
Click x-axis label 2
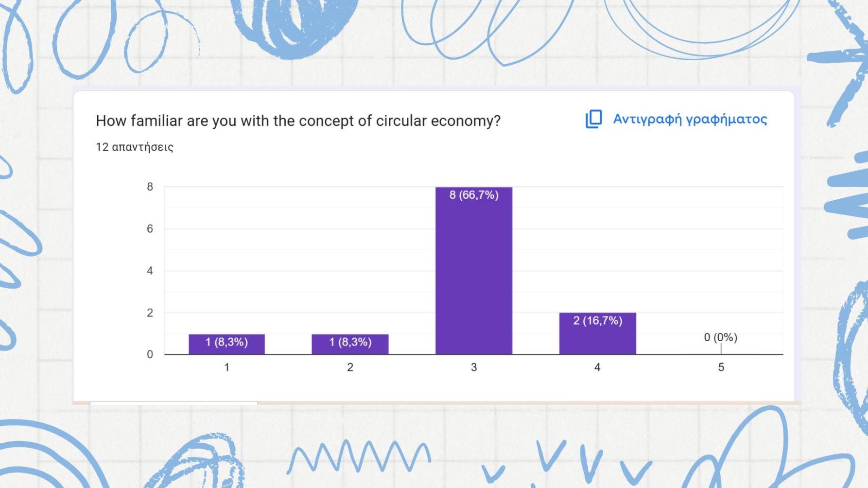click(350, 367)
